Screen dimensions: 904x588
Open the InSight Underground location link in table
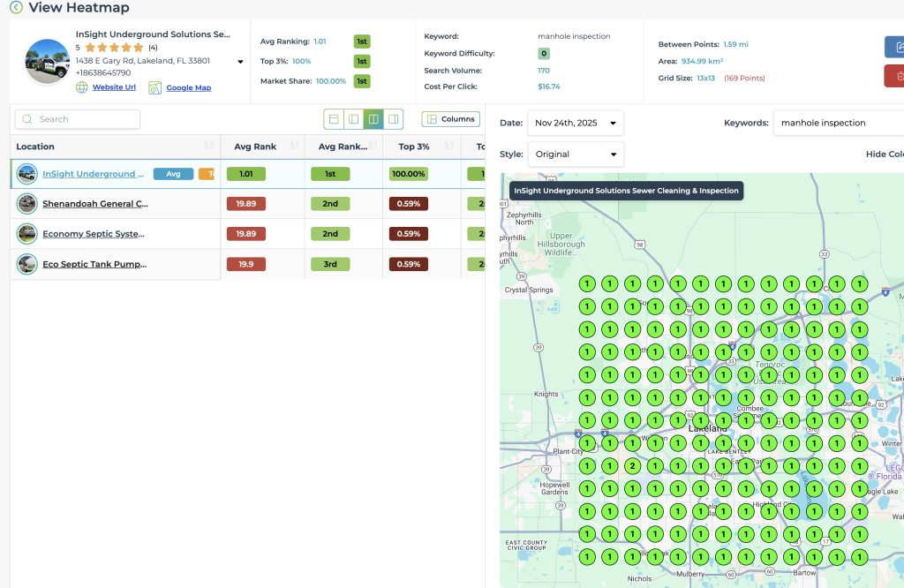point(94,174)
